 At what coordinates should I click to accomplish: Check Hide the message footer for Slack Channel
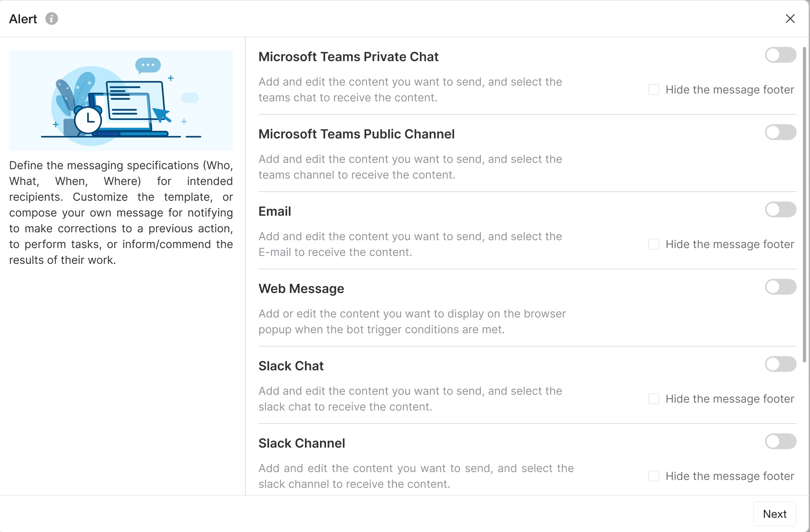click(653, 476)
